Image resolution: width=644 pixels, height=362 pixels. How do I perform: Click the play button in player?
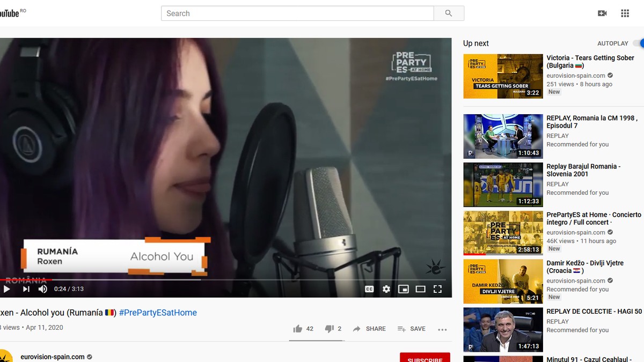[x=6, y=289]
